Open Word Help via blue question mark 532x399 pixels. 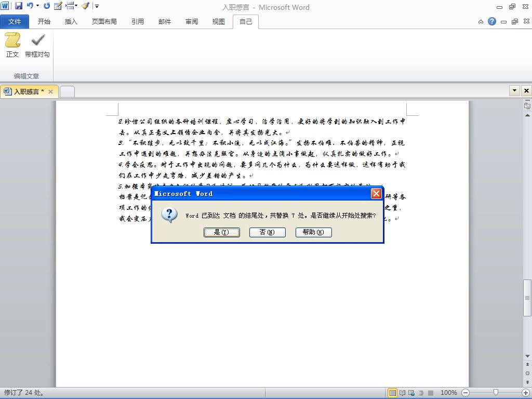tap(492, 21)
